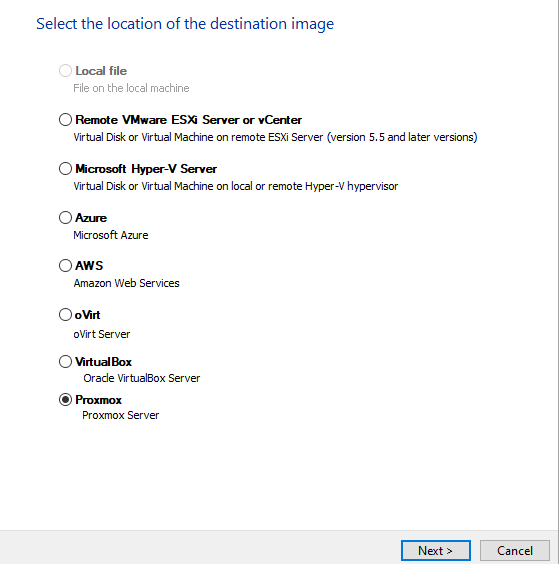
Task: Click the Cancel button
Action: pos(515,550)
